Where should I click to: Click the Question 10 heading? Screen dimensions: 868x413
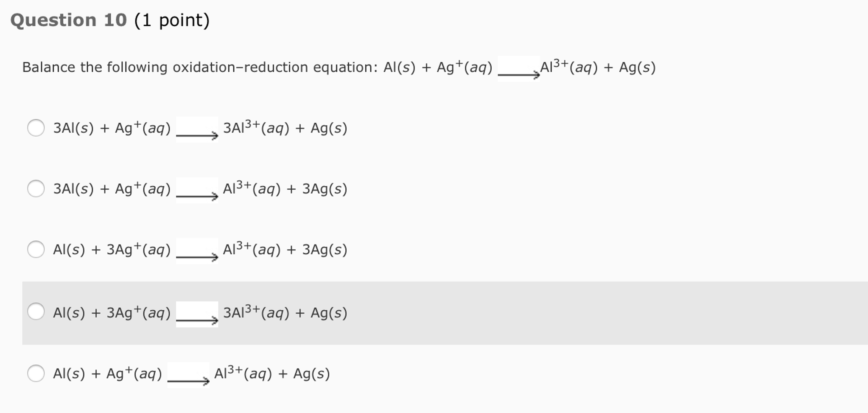point(68,20)
